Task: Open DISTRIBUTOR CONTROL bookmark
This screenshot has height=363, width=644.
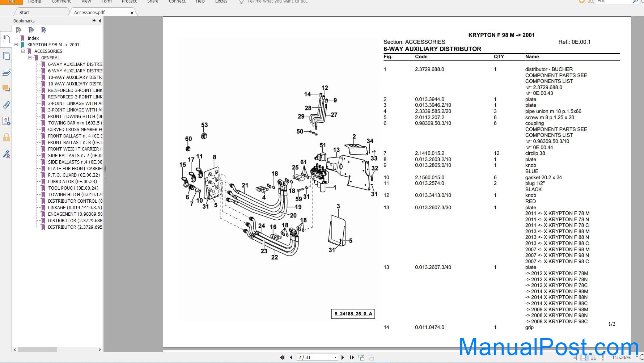Action: pyautogui.click(x=75, y=201)
